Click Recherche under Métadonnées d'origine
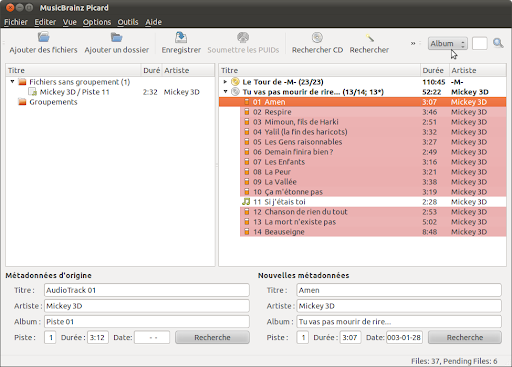The width and height of the screenshot is (512, 367). coord(212,337)
